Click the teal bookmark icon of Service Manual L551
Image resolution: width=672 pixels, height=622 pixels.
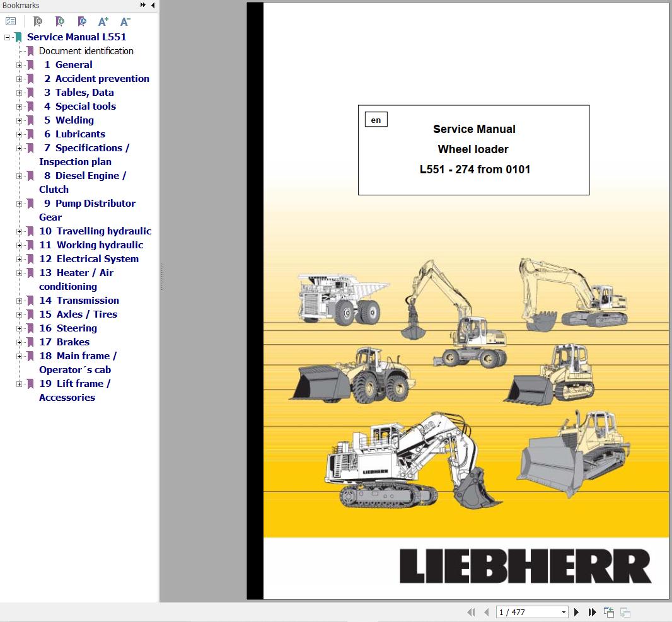click(18, 37)
